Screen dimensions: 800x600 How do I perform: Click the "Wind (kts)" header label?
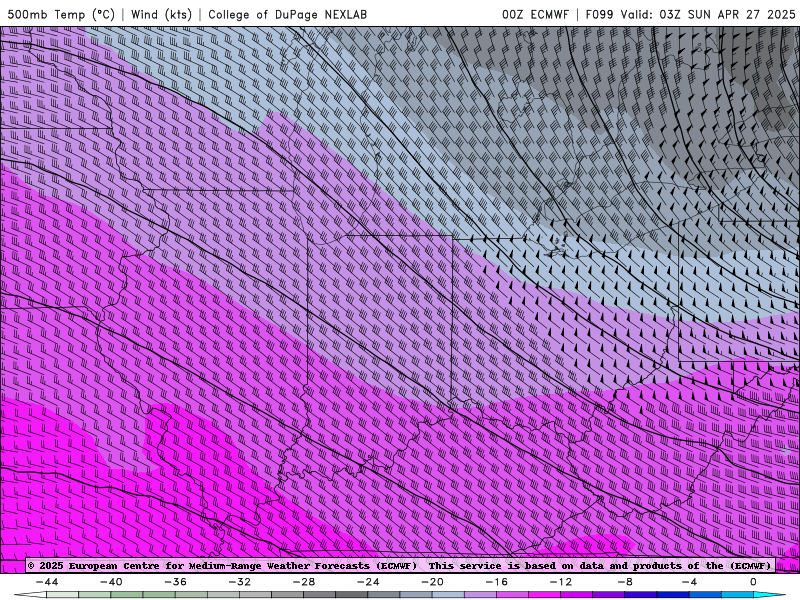click(161, 14)
